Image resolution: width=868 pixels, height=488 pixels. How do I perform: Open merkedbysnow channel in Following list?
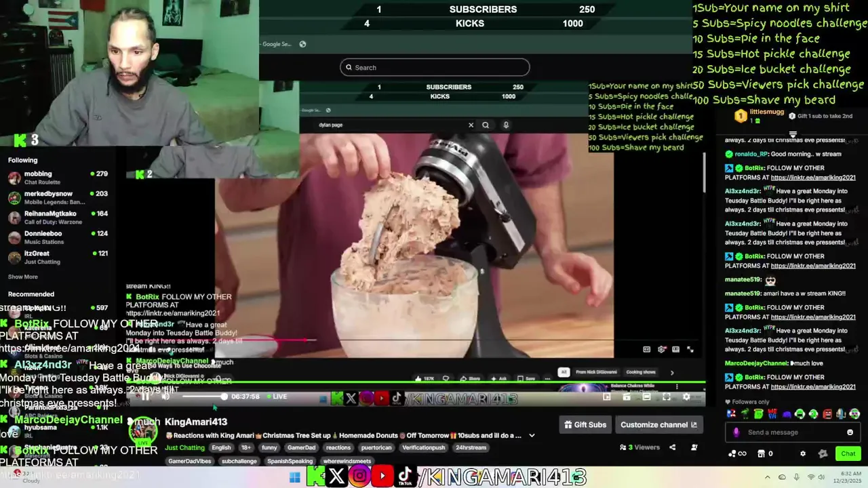coord(58,198)
